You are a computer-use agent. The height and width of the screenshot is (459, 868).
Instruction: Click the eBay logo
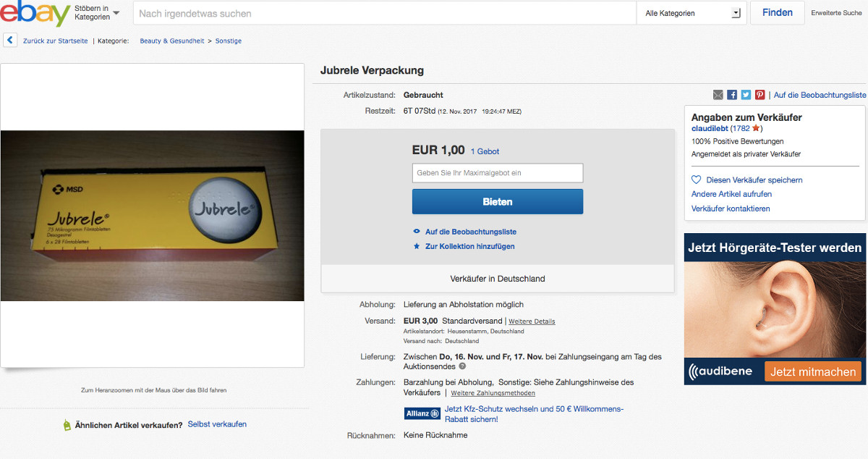click(x=35, y=13)
